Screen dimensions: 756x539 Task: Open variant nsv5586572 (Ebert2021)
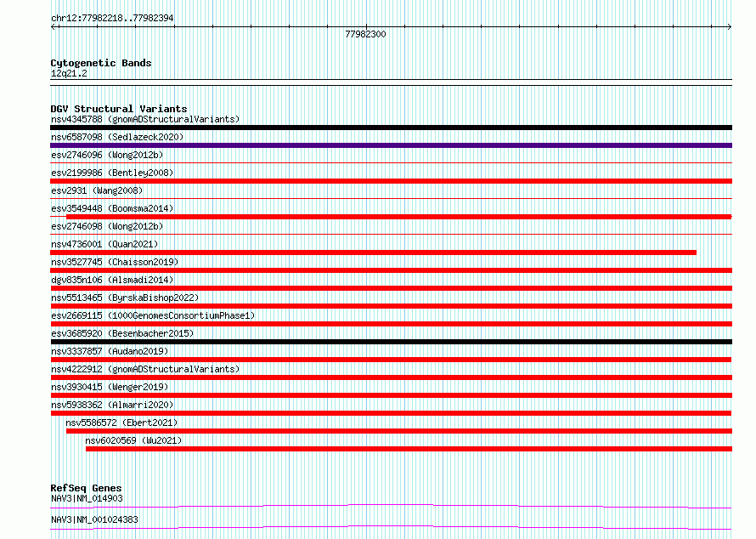coord(121,423)
